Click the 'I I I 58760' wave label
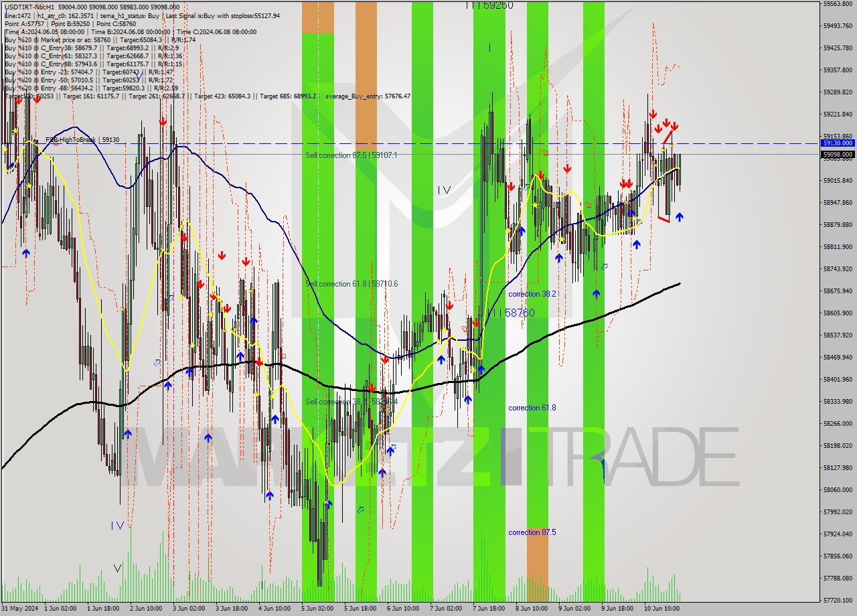This screenshot has height=616, width=857. coord(511,313)
